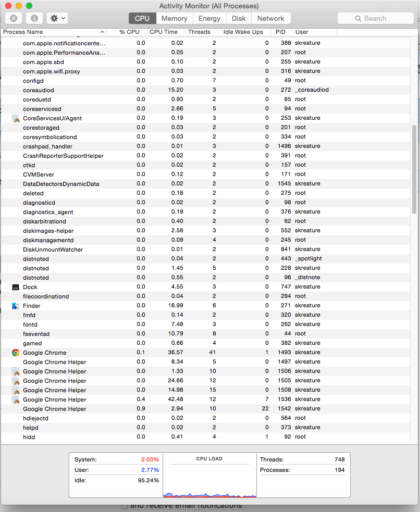The height and width of the screenshot is (512, 420).
Task: Click the Dock process icon
Action: tap(15, 287)
